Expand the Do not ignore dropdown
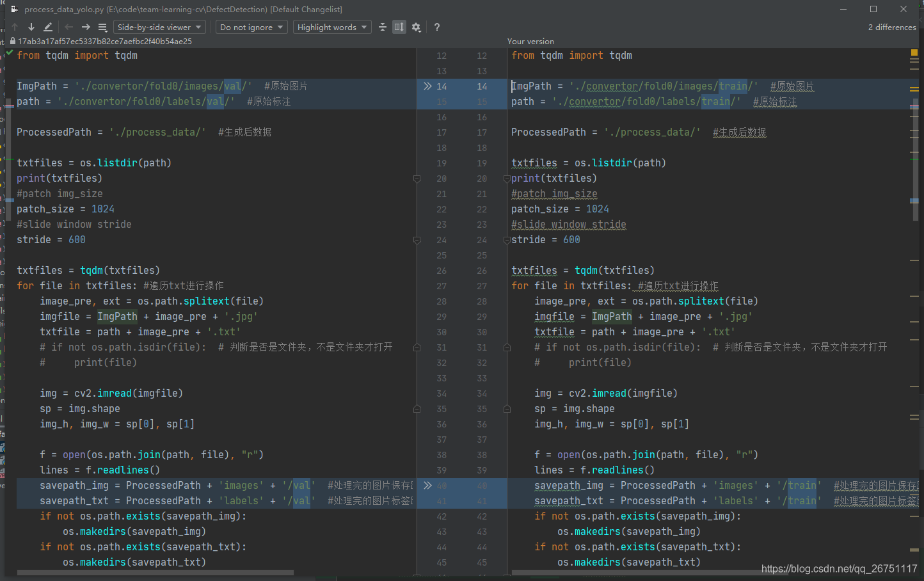The width and height of the screenshot is (924, 581). click(251, 27)
